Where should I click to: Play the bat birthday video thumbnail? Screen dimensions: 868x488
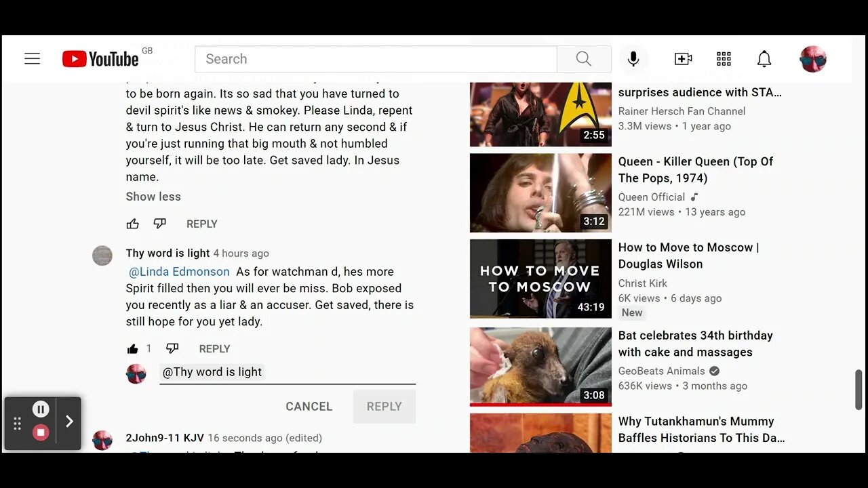(x=540, y=367)
